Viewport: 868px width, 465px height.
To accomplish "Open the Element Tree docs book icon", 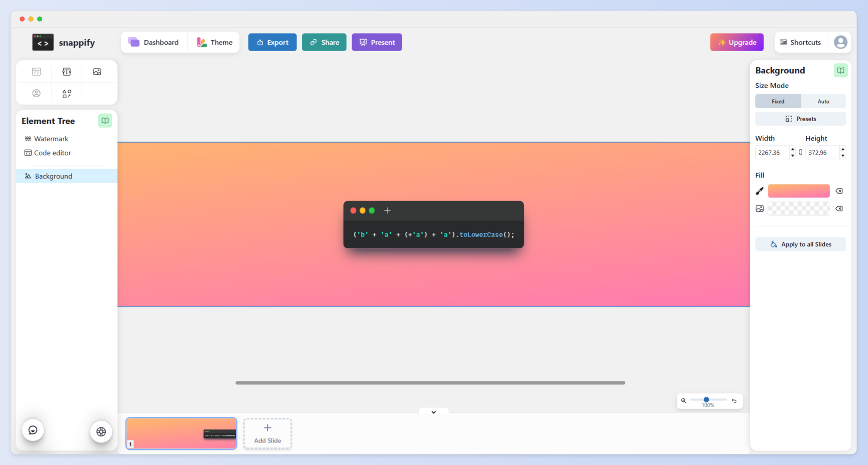I will (x=105, y=121).
